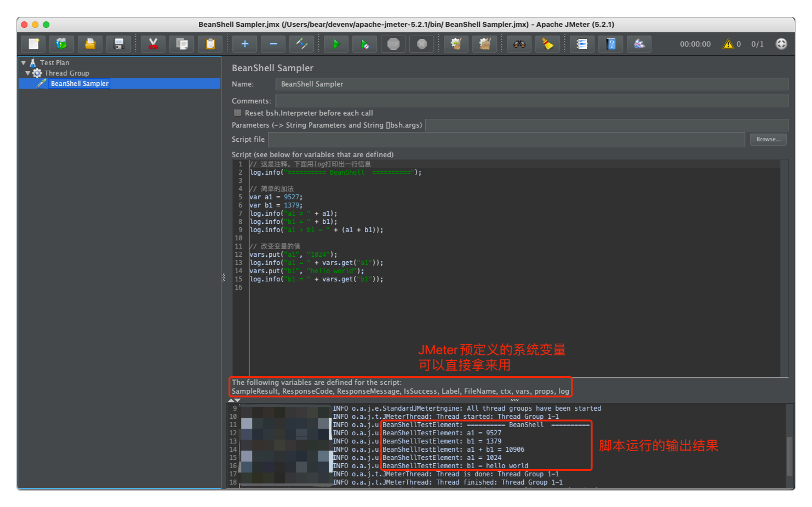Open Search with binoculars icon
Screen dimensions: 812x507
pyautogui.click(x=519, y=44)
